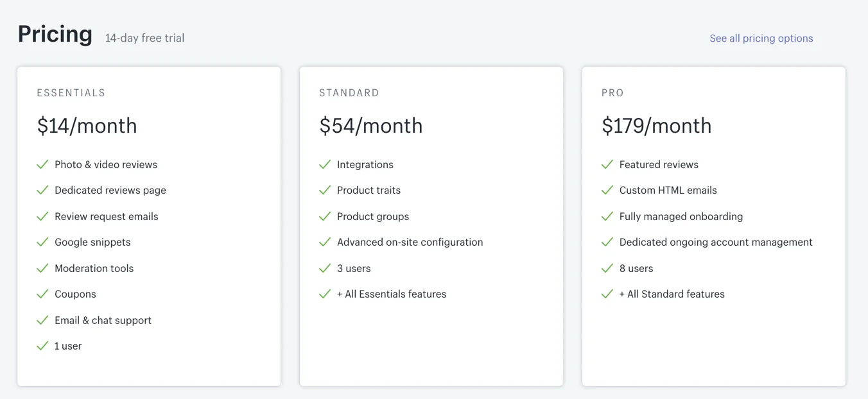
Task: Click the check icon beside Custom HTML emails
Action: coord(607,191)
